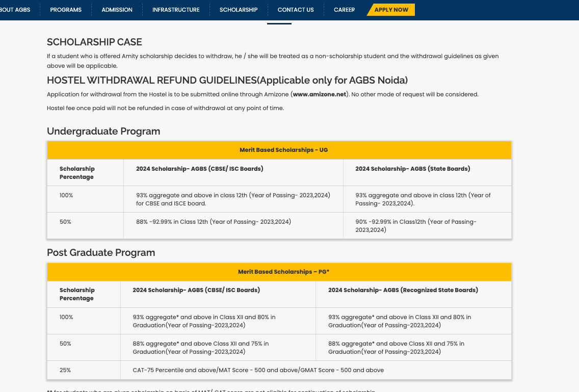
Task: Click the SCHOLARSHIP navigation tab
Action: point(239,10)
